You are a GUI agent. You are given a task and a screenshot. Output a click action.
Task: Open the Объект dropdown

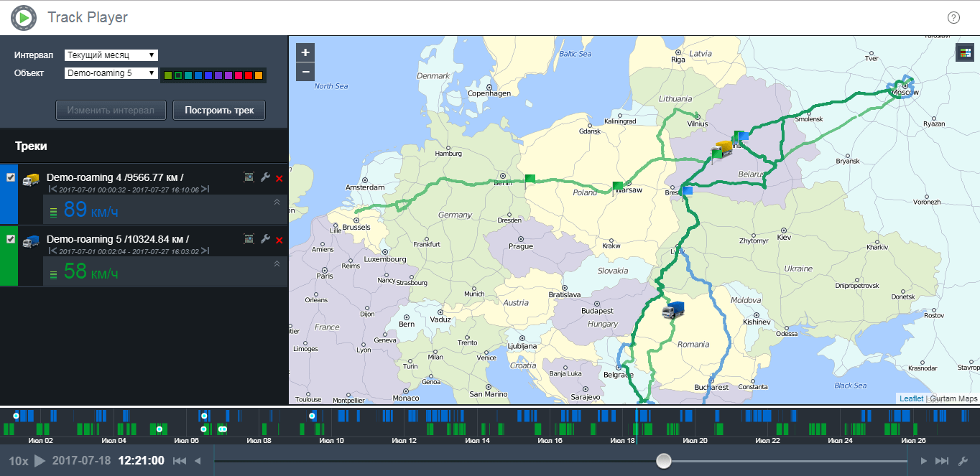click(x=111, y=73)
